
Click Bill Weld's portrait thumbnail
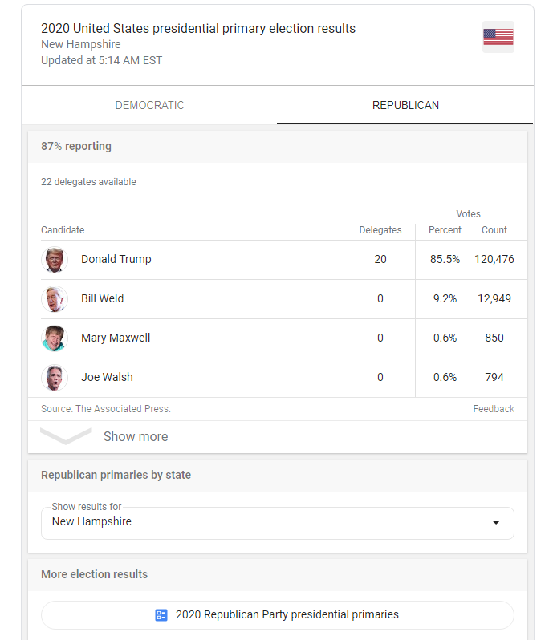coord(54,299)
